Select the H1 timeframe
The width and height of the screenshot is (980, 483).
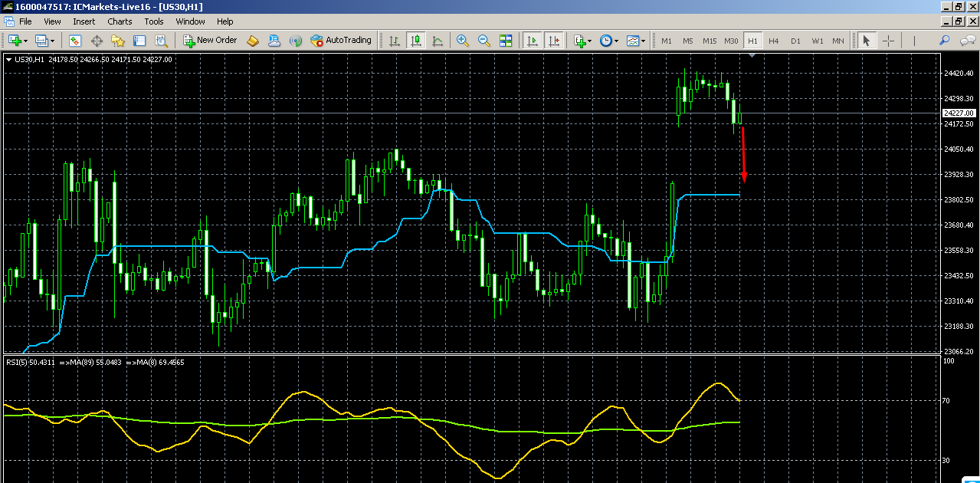pos(752,41)
